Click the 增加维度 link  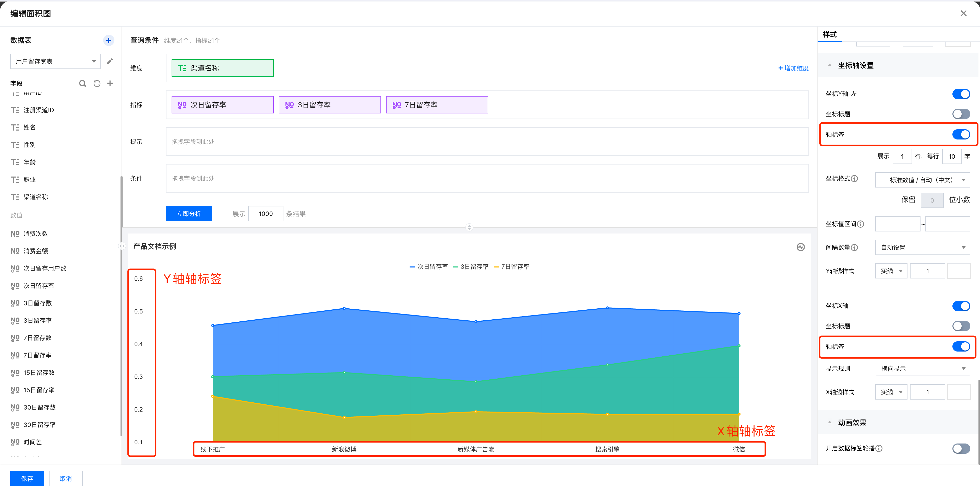pos(794,68)
